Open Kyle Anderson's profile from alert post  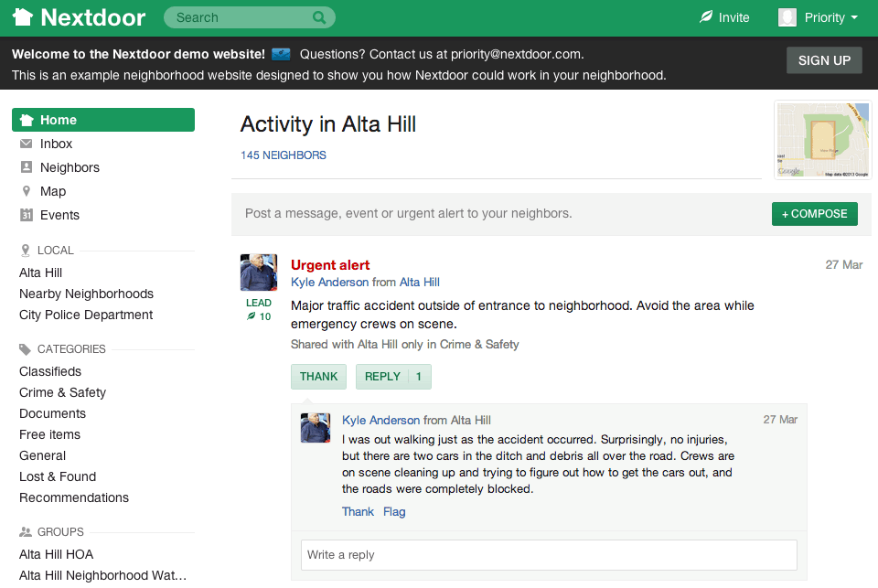pyautogui.click(x=330, y=283)
